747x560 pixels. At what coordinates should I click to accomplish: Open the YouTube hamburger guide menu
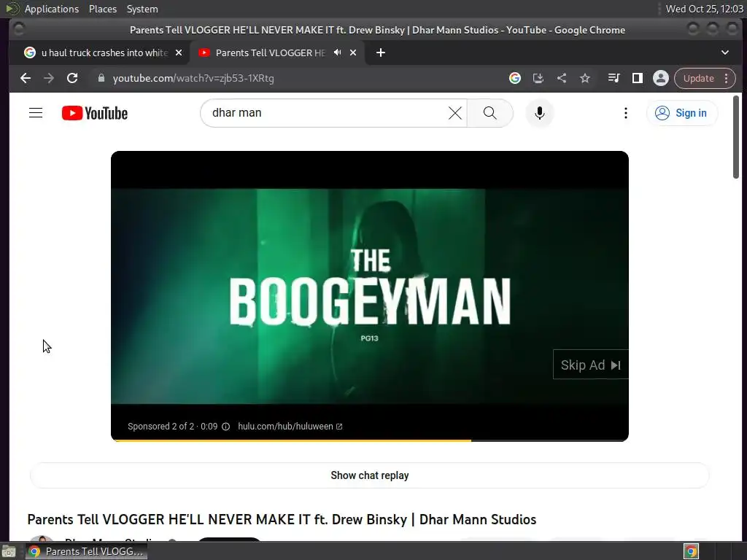pos(36,113)
